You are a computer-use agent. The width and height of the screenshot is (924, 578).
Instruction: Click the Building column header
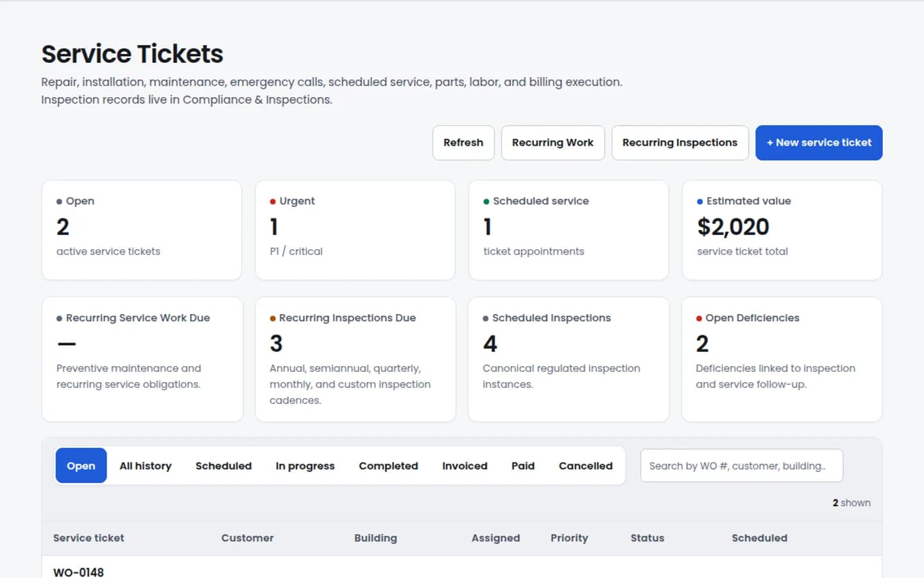pyautogui.click(x=375, y=538)
